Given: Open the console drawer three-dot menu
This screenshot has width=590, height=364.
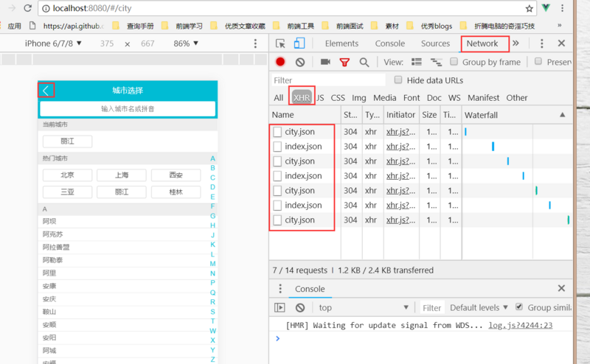Looking at the screenshot, I should (x=280, y=288).
